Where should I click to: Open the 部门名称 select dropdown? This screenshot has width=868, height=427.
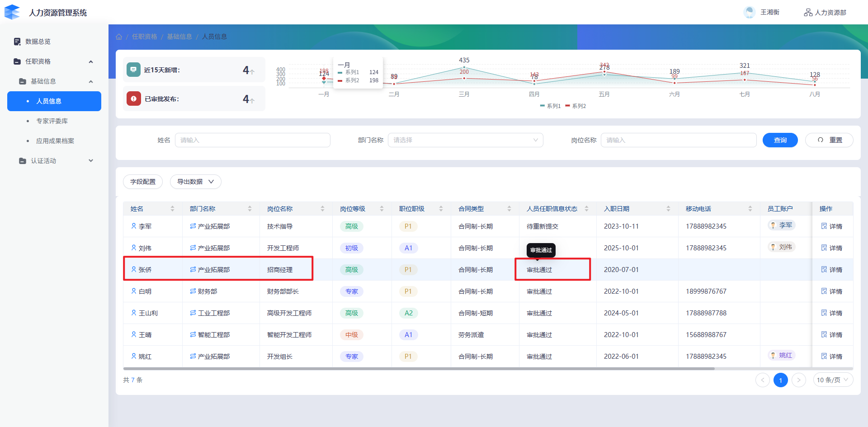pos(465,140)
